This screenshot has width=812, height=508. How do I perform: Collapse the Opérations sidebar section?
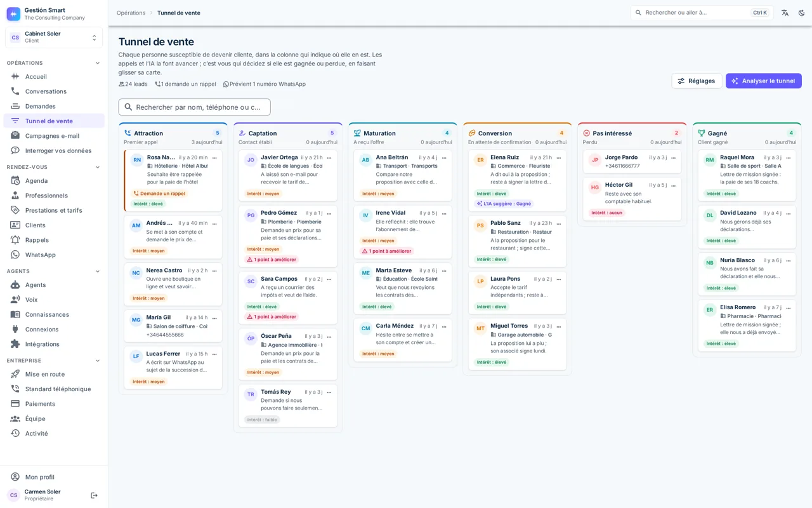[x=98, y=63]
